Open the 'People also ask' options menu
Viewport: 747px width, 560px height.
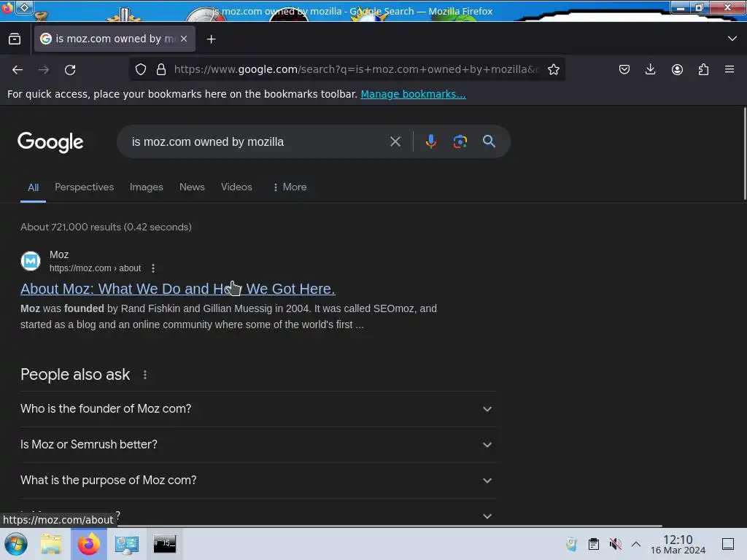click(145, 375)
